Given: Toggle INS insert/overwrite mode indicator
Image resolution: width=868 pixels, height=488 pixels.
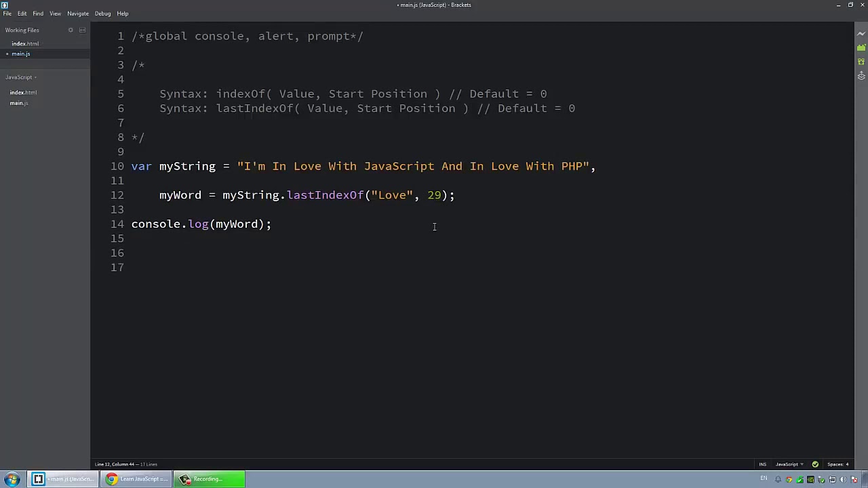Looking at the screenshot, I should (x=762, y=464).
